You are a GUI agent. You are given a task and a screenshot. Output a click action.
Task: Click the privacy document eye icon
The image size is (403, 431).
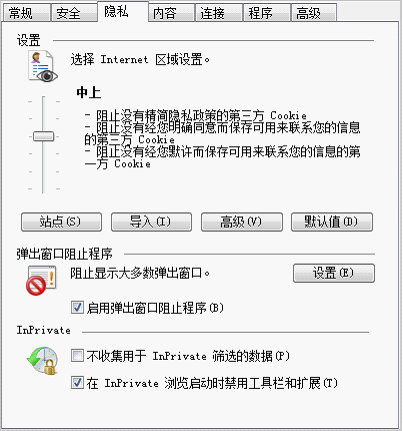click(43, 66)
